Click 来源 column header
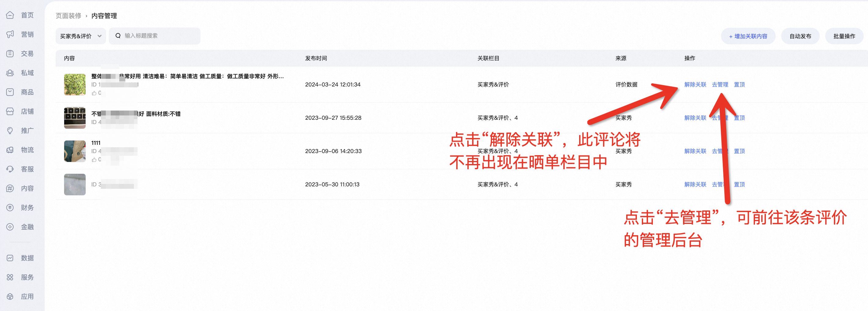The width and height of the screenshot is (868, 311). [x=621, y=58]
